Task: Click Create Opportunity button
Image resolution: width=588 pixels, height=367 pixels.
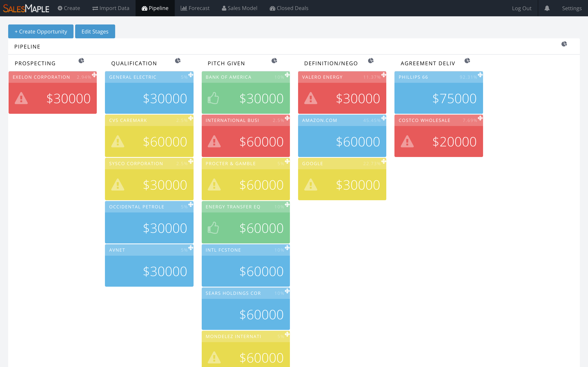Action: (41, 32)
